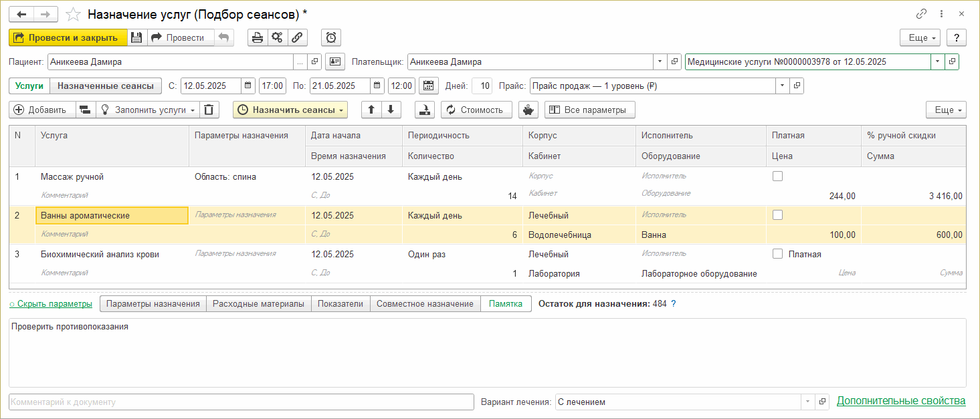Move row up with arrow icon
The height and width of the screenshot is (419, 980).
(x=371, y=110)
